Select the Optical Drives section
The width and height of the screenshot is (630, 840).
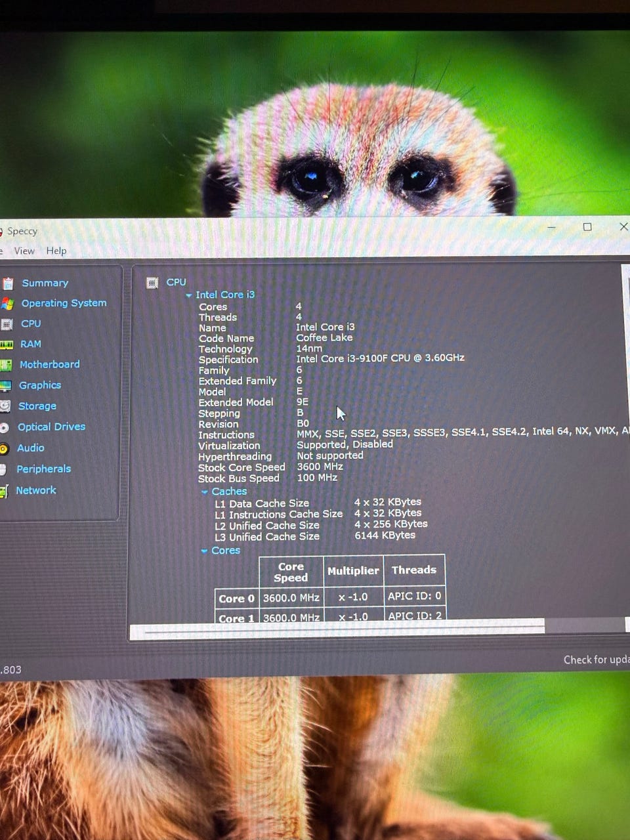(51, 427)
